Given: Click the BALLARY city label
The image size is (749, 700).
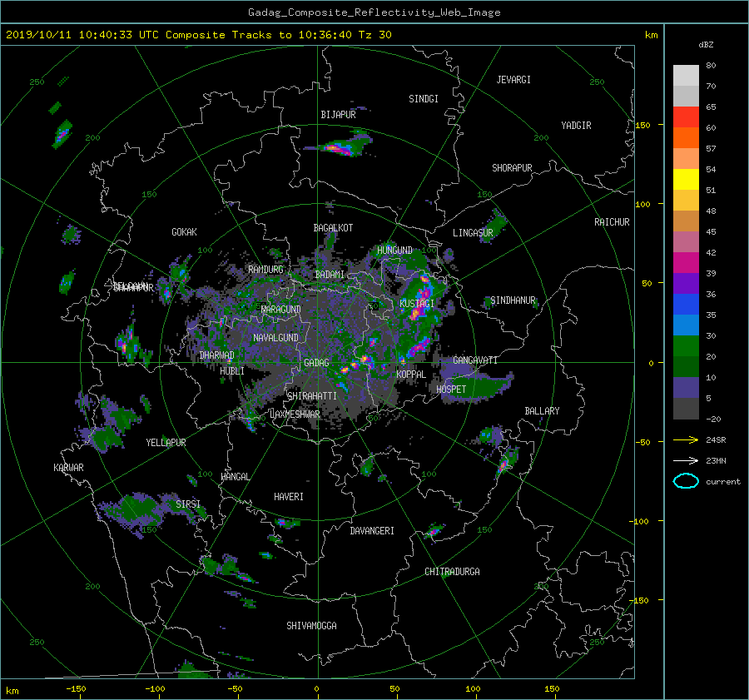Looking at the screenshot, I should (x=542, y=411).
